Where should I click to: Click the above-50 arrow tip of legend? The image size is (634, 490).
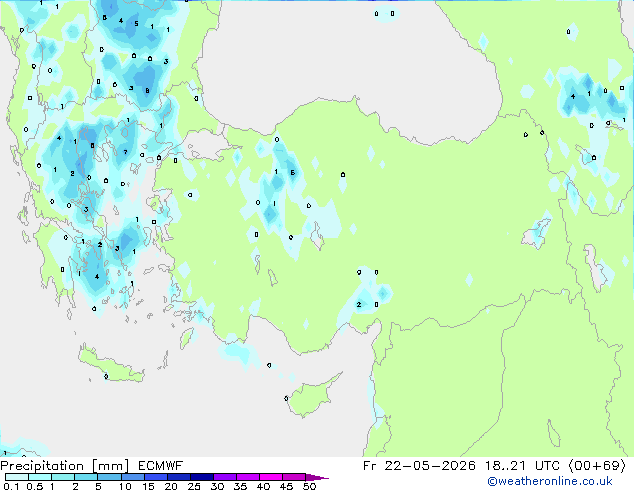[x=317, y=477]
